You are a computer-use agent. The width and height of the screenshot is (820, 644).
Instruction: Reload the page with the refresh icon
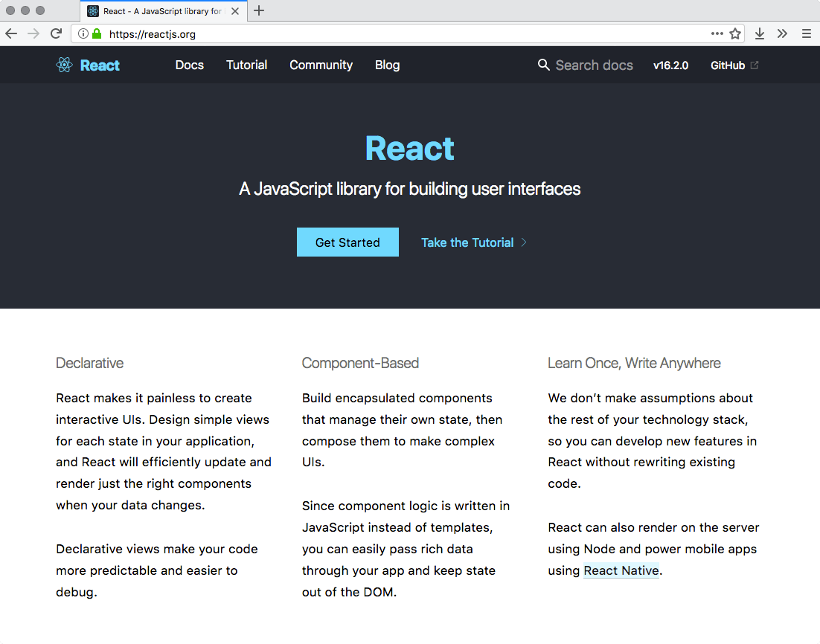pyautogui.click(x=56, y=33)
